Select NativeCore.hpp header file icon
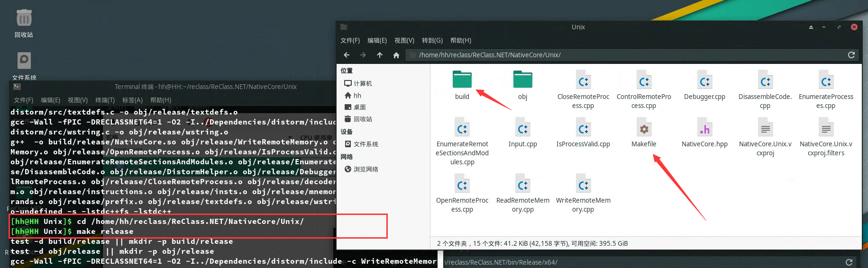 click(x=704, y=127)
